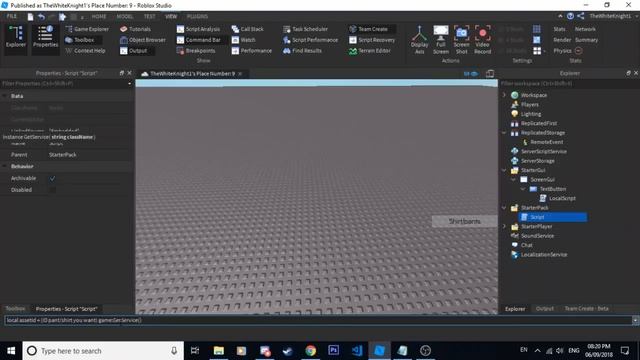Switch to the PLUGINS ribbon tab
This screenshot has width=640, height=360.
(x=198, y=16)
